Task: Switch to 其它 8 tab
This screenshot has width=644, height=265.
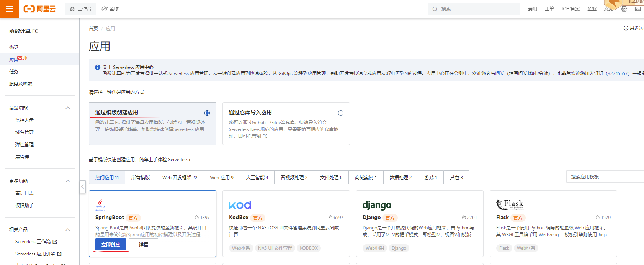Action: point(456,178)
